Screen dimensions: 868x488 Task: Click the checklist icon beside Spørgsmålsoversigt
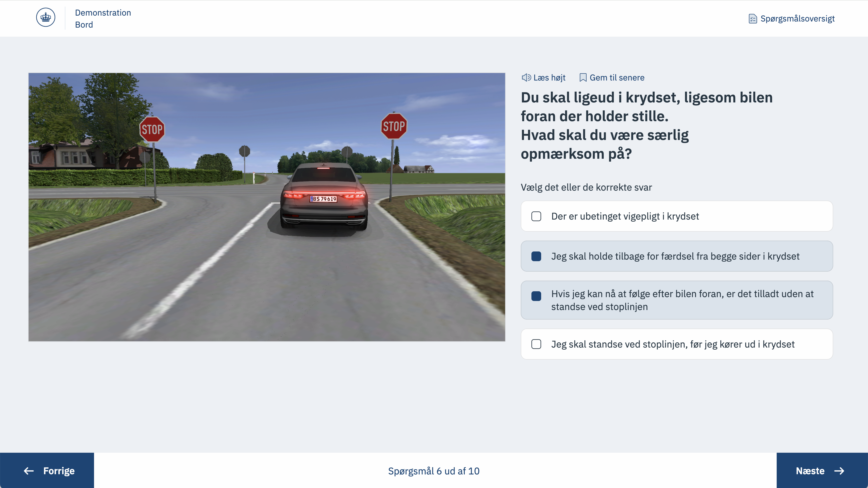752,19
